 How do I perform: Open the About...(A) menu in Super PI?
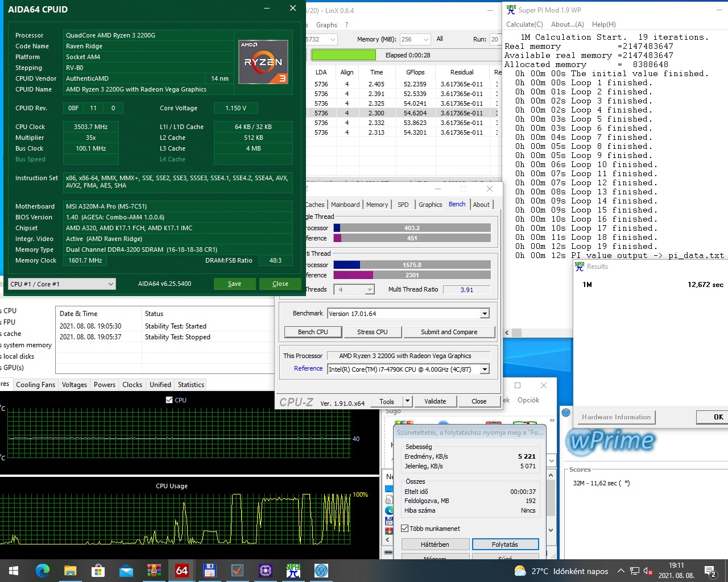[x=568, y=24]
